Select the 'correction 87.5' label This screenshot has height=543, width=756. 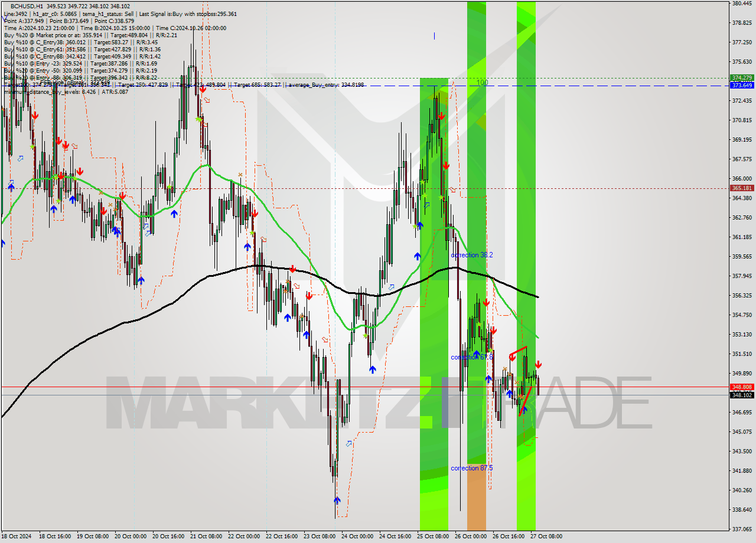tap(471, 468)
